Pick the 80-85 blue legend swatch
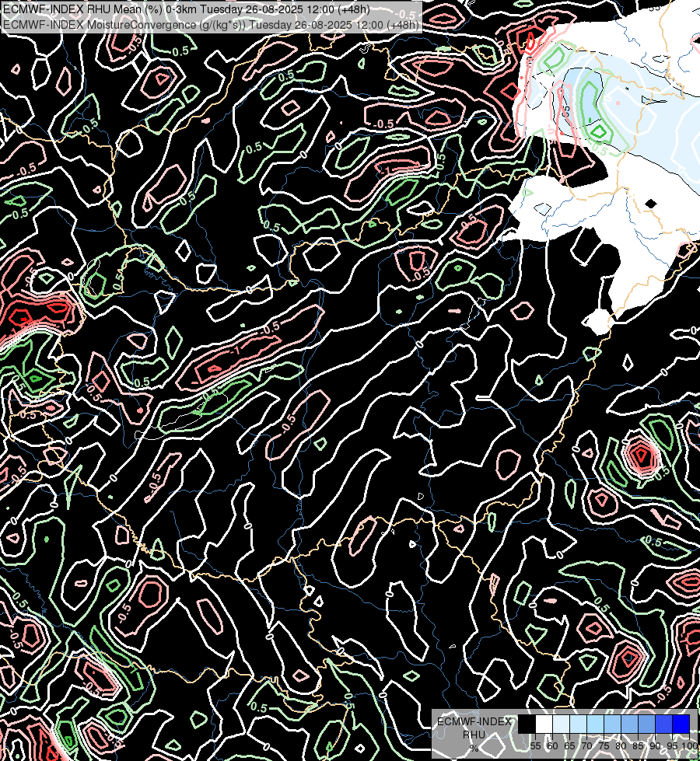The image size is (700, 761). (x=629, y=724)
